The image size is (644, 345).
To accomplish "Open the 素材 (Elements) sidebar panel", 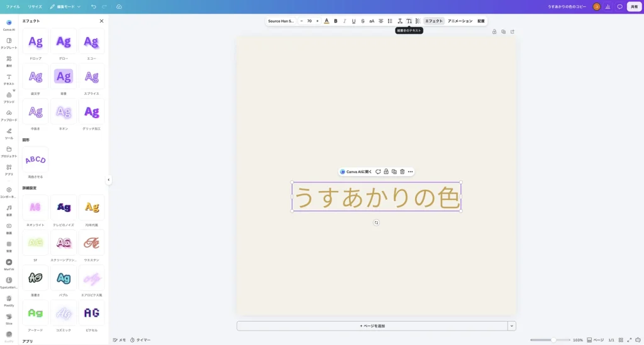I will click(9, 61).
